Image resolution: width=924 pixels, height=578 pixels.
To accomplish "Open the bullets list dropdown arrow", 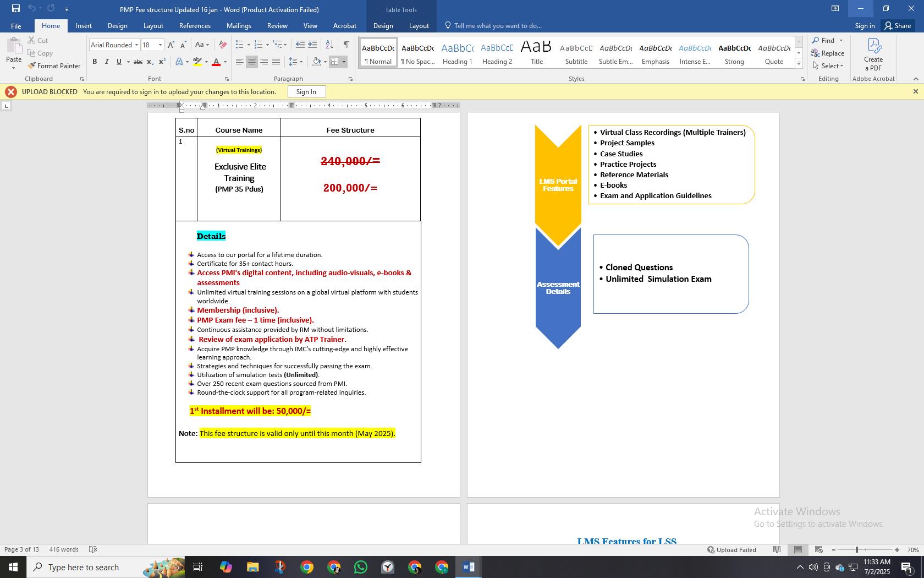I will pos(249,45).
